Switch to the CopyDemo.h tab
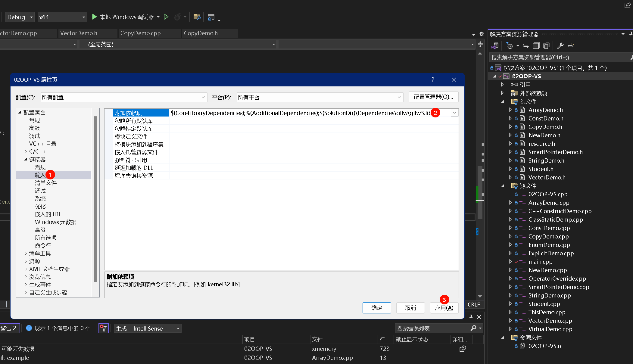Viewport: 633px width, 364px height. coord(201,33)
